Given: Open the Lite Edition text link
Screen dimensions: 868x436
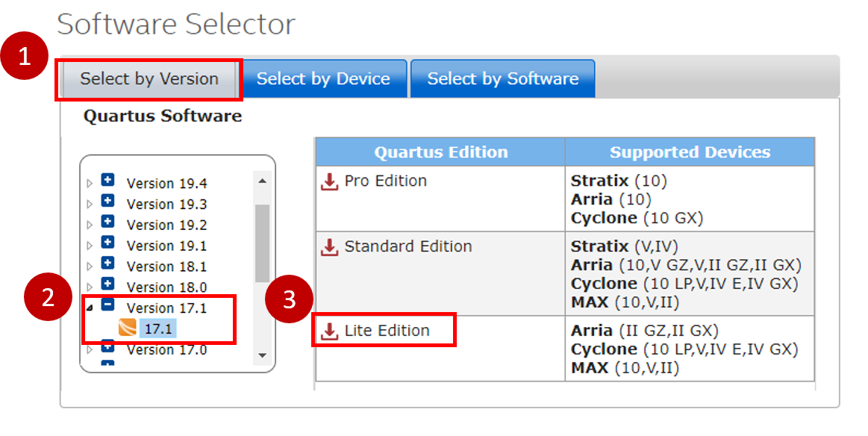Looking at the screenshot, I should pos(387,331).
